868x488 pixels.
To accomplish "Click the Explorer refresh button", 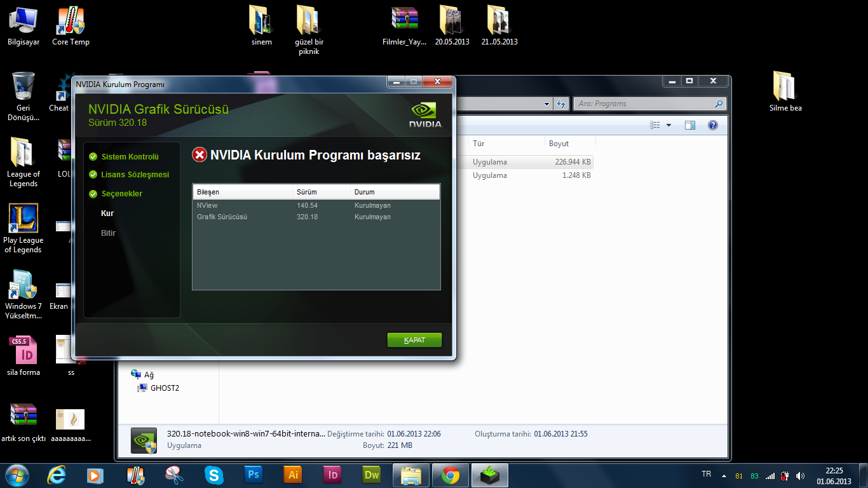I will click(562, 104).
